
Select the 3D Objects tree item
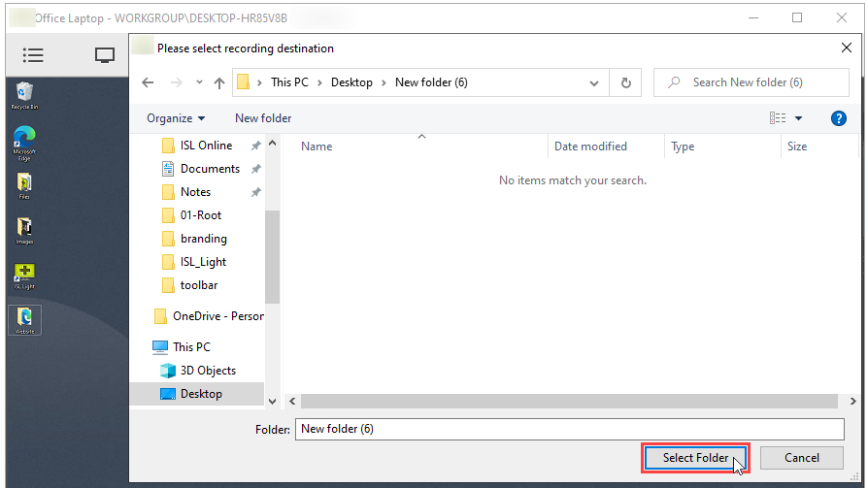coord(208,371)
